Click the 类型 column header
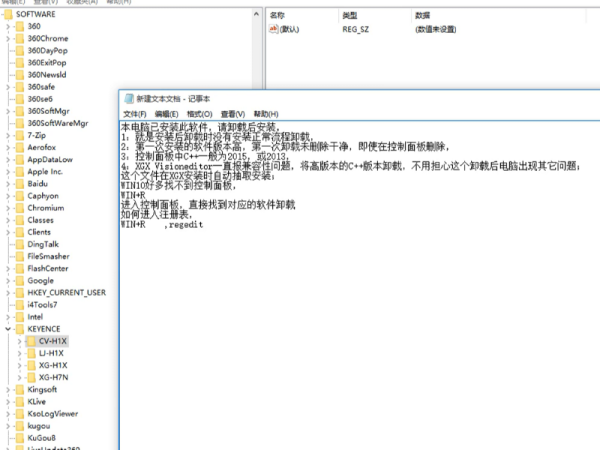The height and width of the screenshot is (450, 600). coord(350,16)
